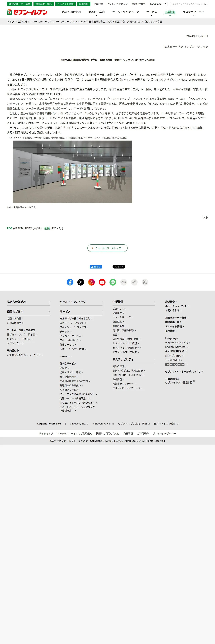
Task: Open セブン銀行ATM footer link
Action: [69, 377]
